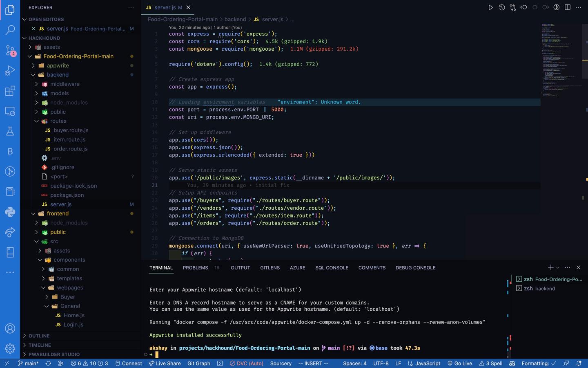
Task: Open the Extensions view icon
Action: pos(10,91)
